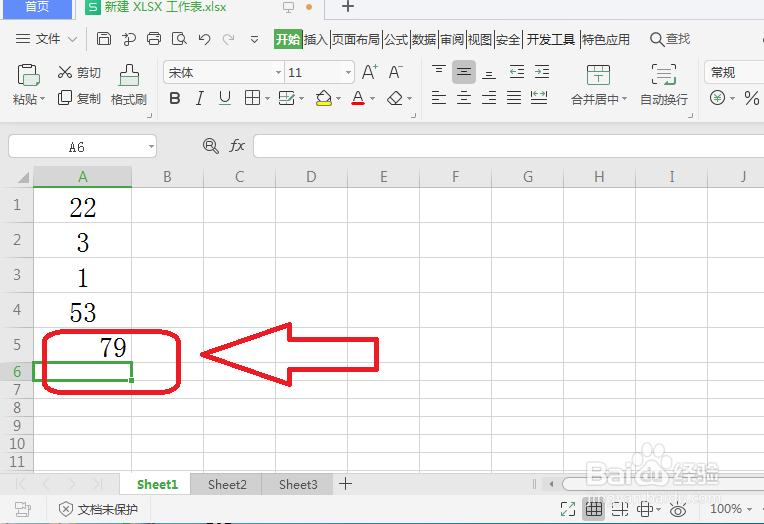Viewport: 764px width, 524px height.
Task: Switch to Sheet3
Action: (298, 485)
